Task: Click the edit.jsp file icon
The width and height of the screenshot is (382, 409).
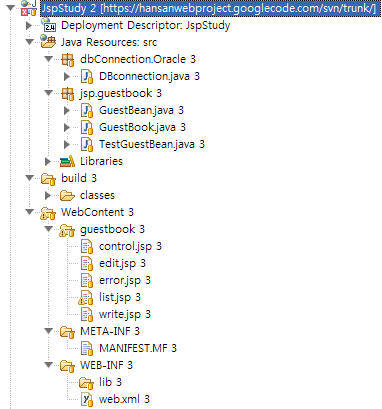Action: (x=87, y=264)
